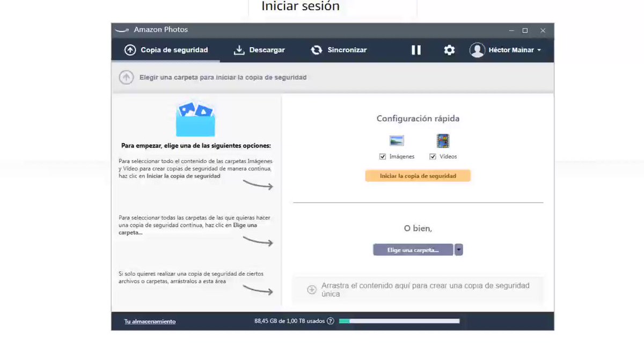
Task: Click the Sincronizar circular arrows icon
Action: (317, 50)
